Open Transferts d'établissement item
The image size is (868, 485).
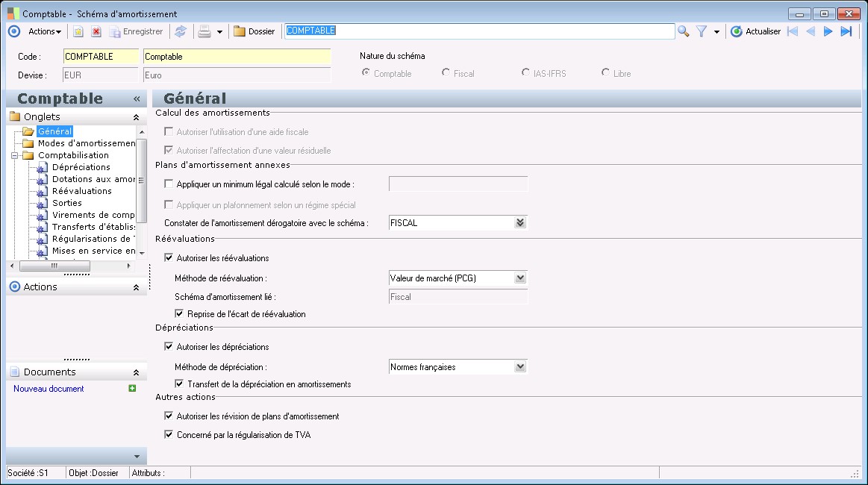pyautogui.click(x=93, y=227)
